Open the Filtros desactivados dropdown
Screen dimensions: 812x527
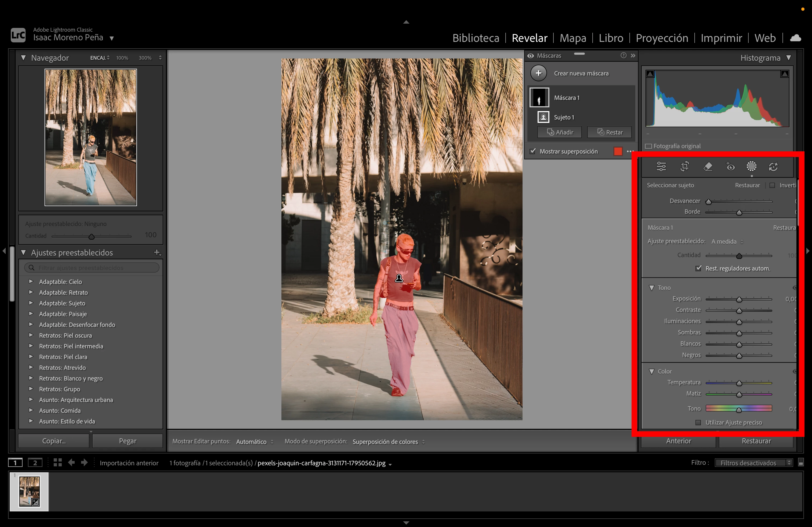point(754,463)
